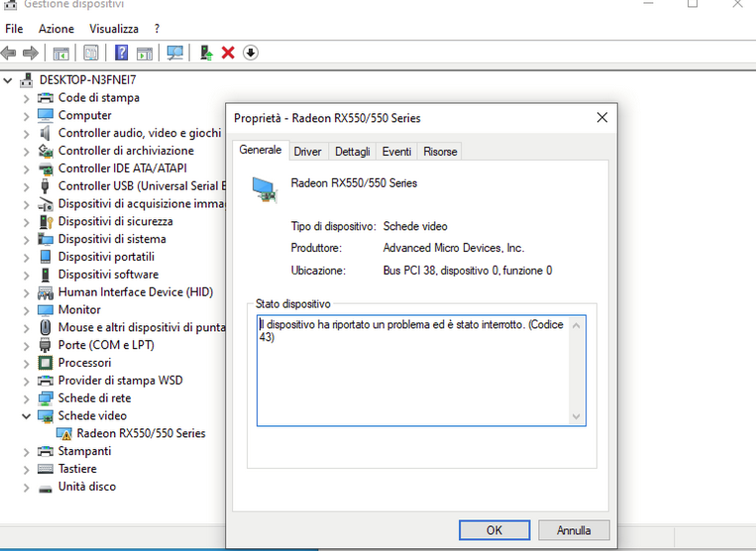The width and height of the screenshot is (756, 551).
Task: Expand the Dispositivi portatili node
Action: click(26, 258)
